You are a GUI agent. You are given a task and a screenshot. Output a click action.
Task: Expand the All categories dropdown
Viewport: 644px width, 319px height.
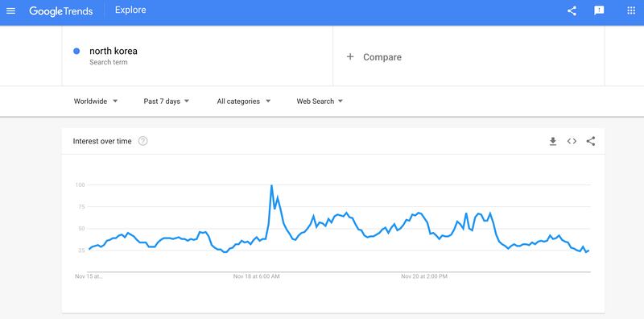pos(244,101)
